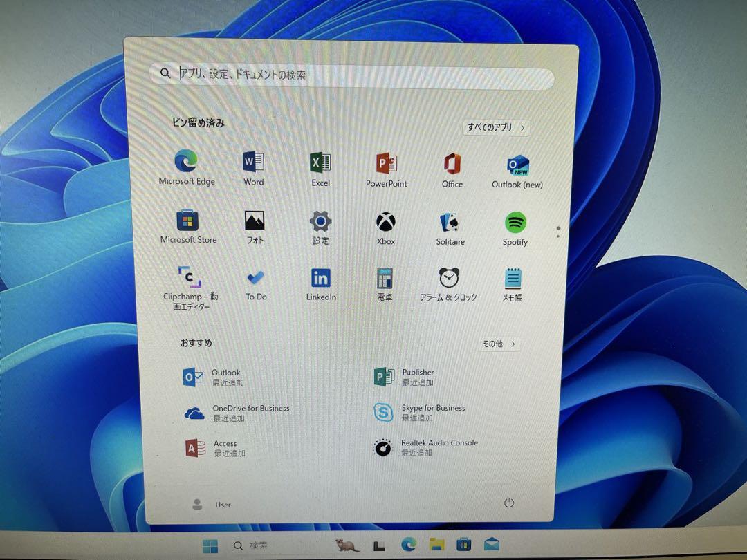Open the To Do app
This screenshot has height=560, width=747.
coord(256,285)
